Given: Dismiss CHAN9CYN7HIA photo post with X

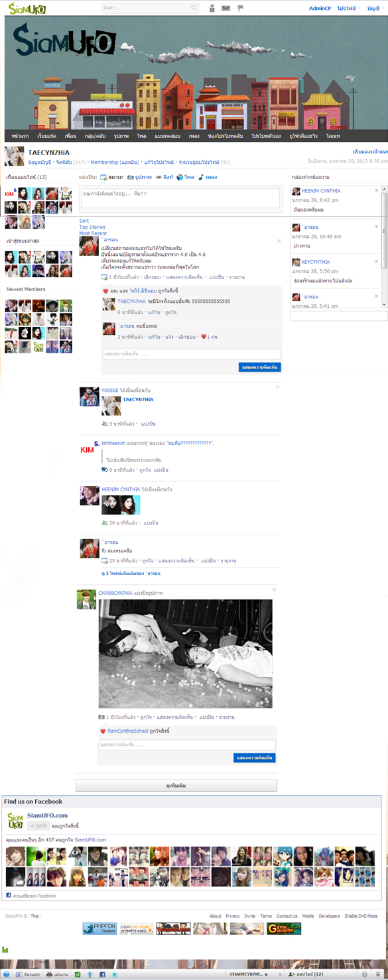Looking at the screenshot, I should click(x=275, y=589).
